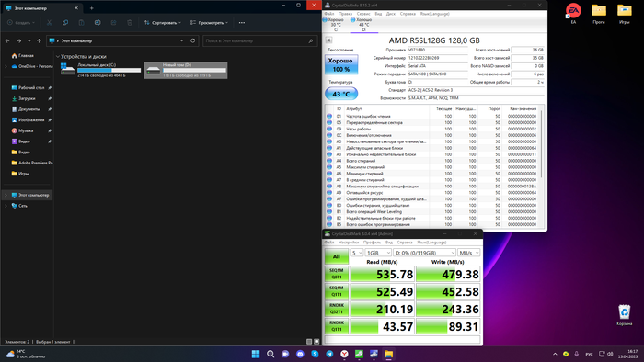644x362 pixels.
Task: Click the All button to run all benchmarks
Action: pyautogui.click(x=337, y=256)
